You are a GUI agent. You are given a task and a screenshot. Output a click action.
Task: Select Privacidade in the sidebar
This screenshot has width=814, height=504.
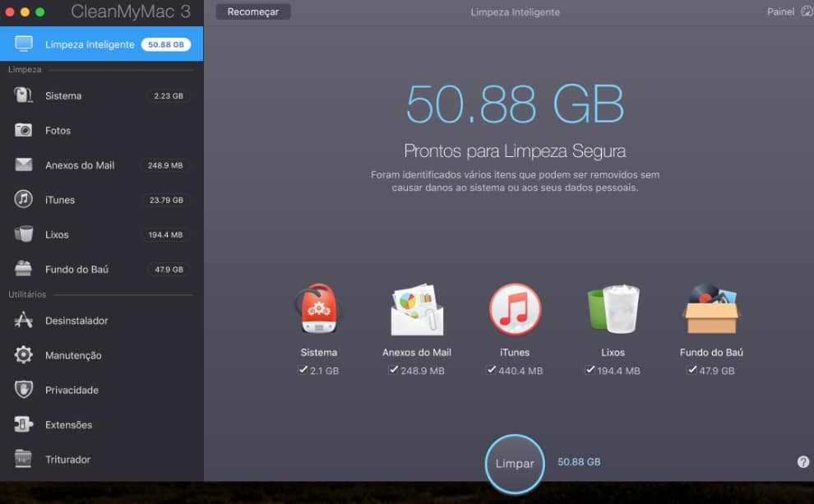102,390
